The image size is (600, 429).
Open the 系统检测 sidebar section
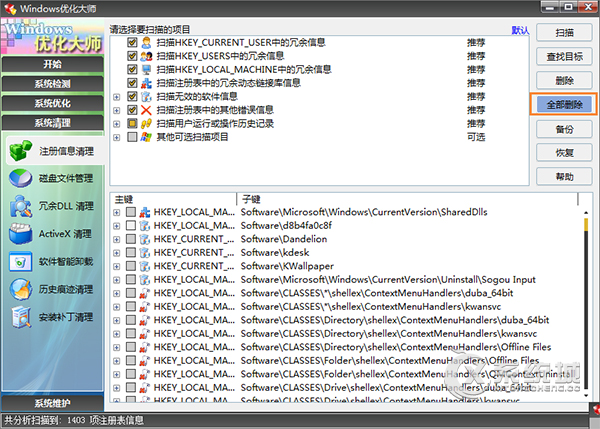tap(52, 84)
